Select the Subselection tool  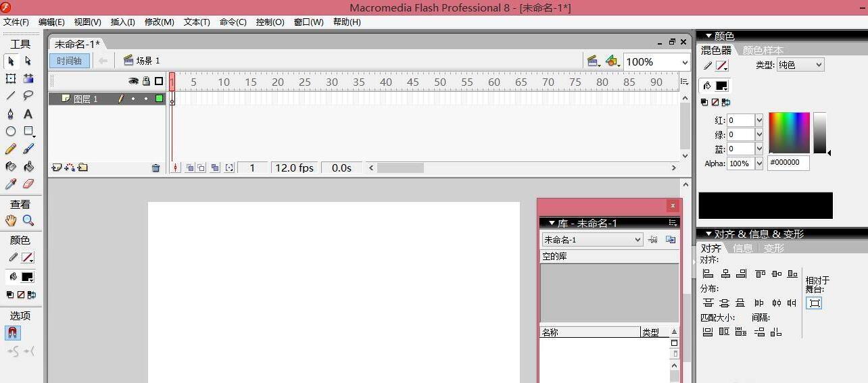(28, 61)
